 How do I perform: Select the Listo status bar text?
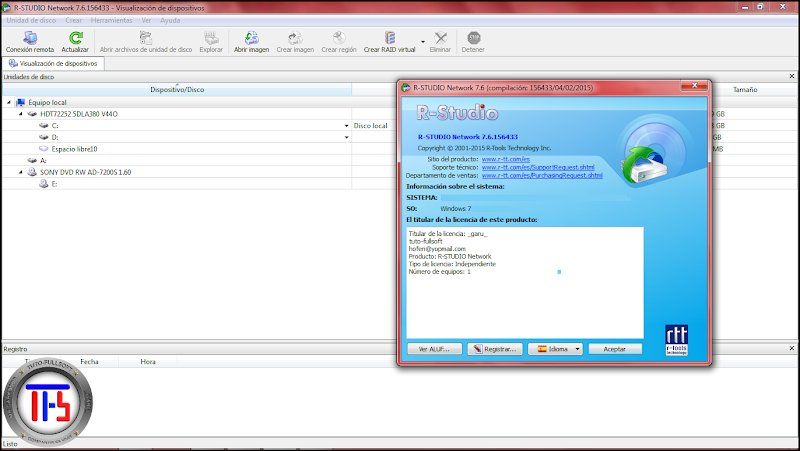pyautogui.click(x=10, y=444)
